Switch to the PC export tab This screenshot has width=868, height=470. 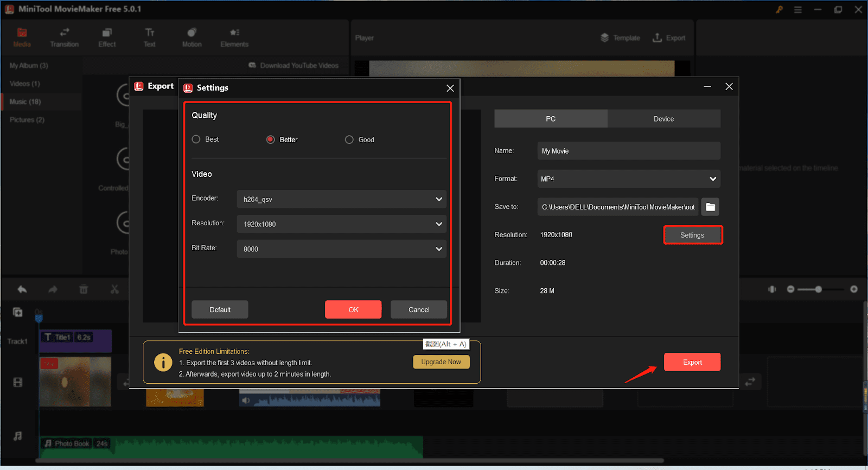coord(551,118)
